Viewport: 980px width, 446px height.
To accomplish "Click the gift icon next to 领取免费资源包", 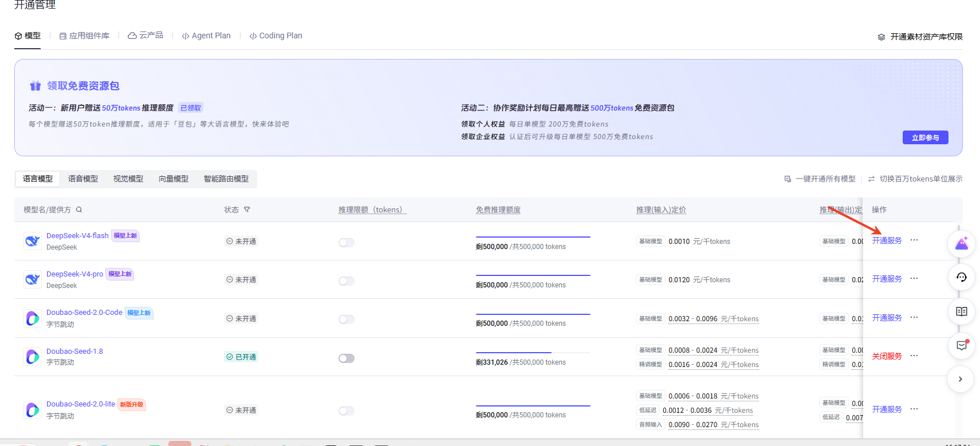I will click(36, 86).
